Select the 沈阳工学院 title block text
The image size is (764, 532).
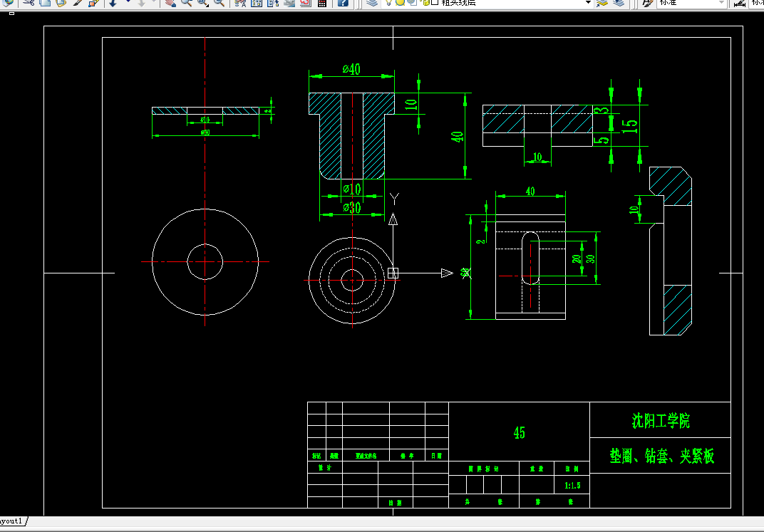tap(661, 420)
